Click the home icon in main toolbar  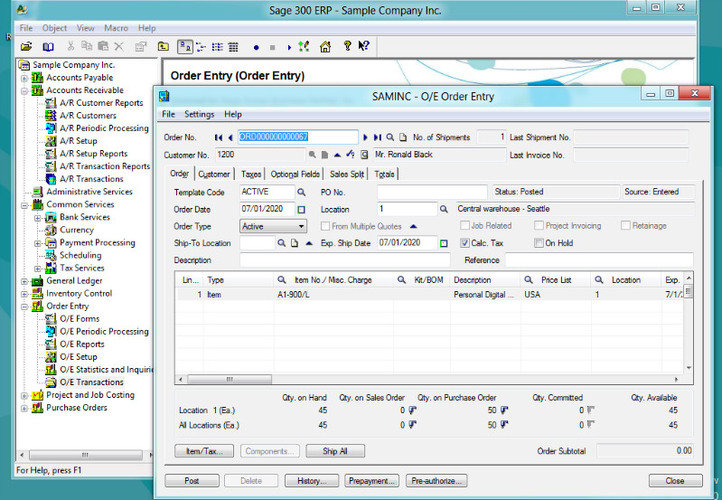click(x=326, y=47)
